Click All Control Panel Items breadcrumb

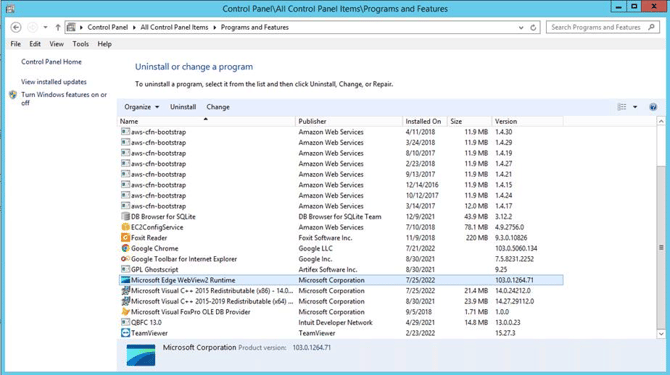click(x=174, y=27)
